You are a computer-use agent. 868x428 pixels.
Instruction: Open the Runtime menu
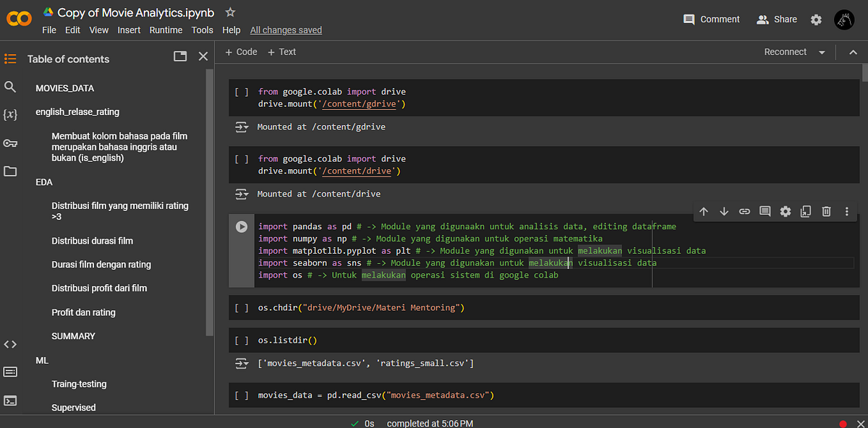[x=166, y=30]
